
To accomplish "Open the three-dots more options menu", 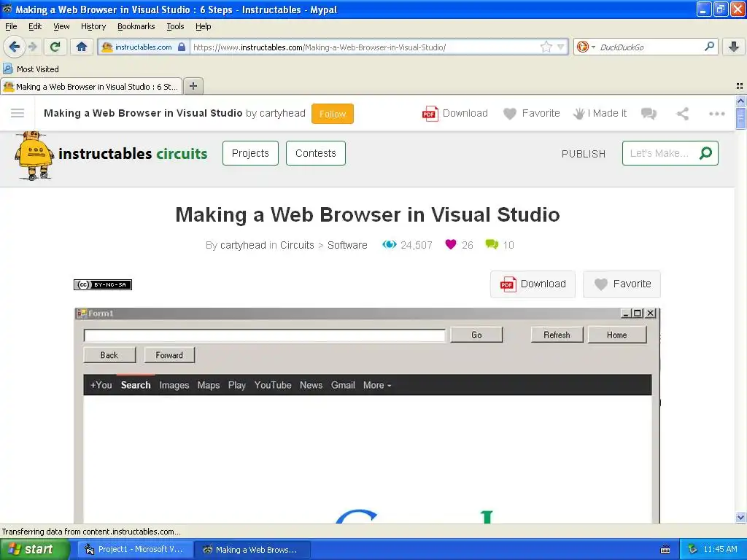I will 716,113.
